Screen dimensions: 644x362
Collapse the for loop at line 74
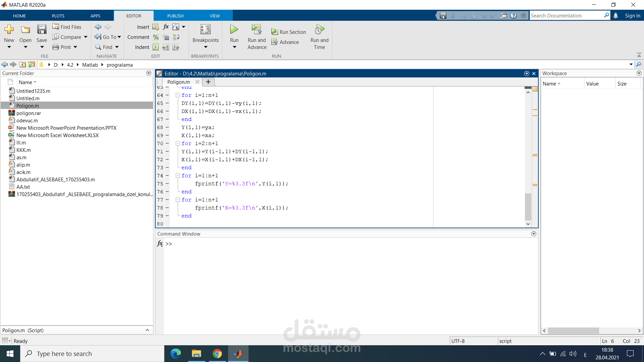click(178, 176)
